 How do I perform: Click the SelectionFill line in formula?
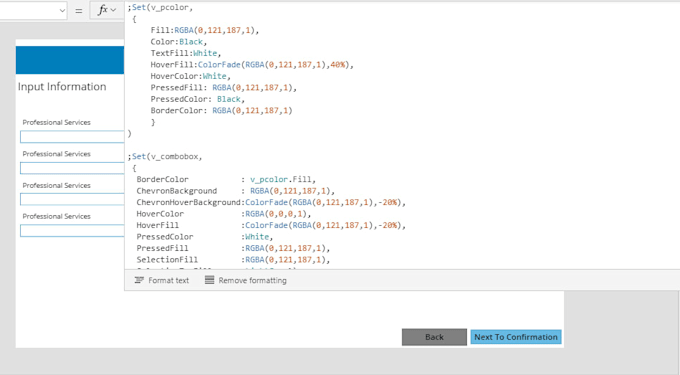(x=233, y=259)
